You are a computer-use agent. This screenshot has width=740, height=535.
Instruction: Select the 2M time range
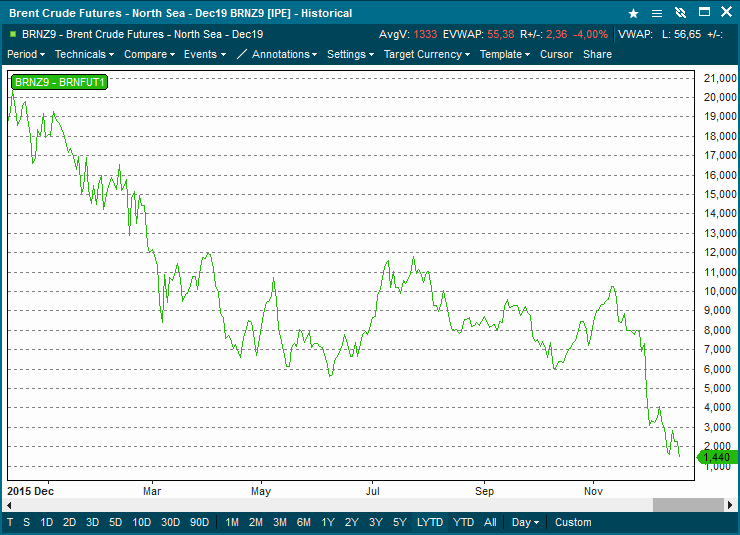coord(256,522)
